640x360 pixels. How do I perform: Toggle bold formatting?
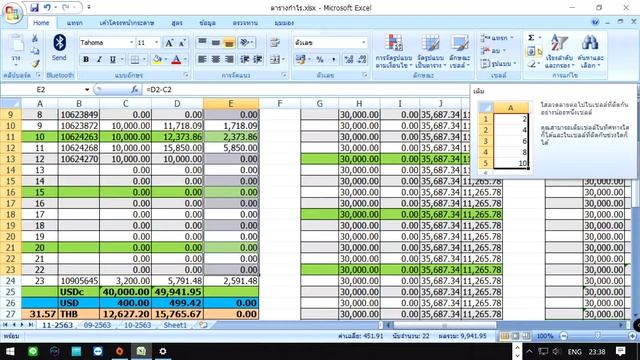click(86, 60)
